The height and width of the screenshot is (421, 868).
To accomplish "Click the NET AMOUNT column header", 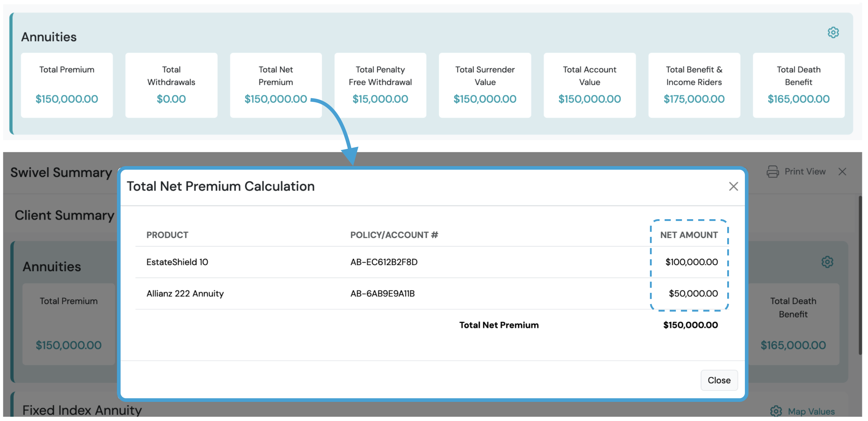I will coord(689,235).
